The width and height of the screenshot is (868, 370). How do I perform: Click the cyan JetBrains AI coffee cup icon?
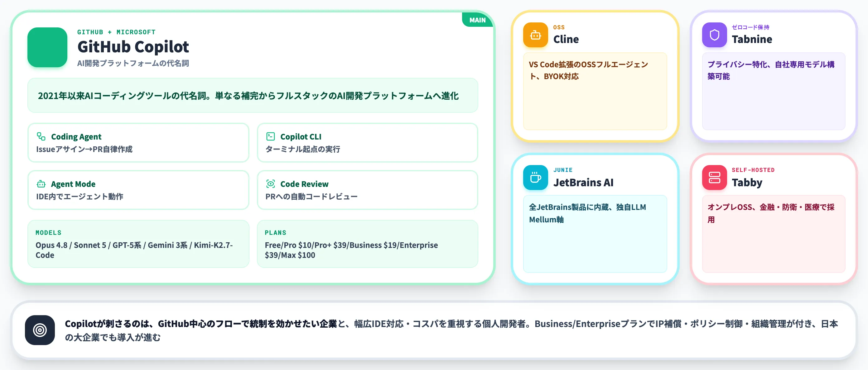pos(535,178)
